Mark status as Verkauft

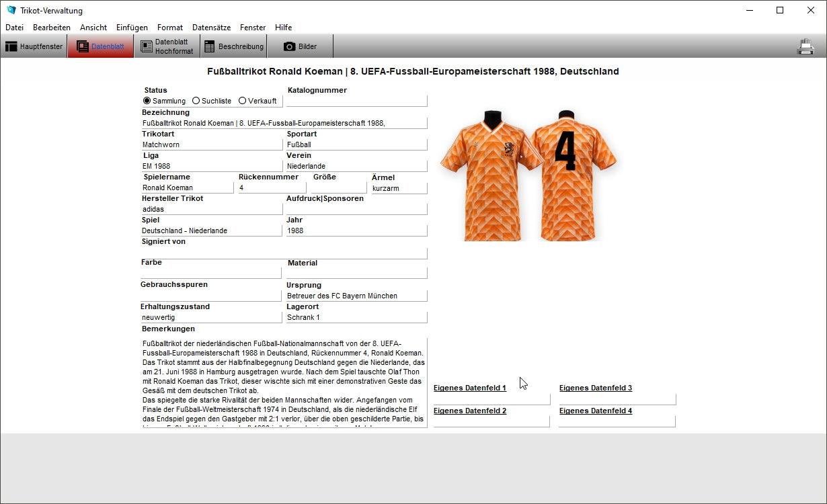pos(243,101)
